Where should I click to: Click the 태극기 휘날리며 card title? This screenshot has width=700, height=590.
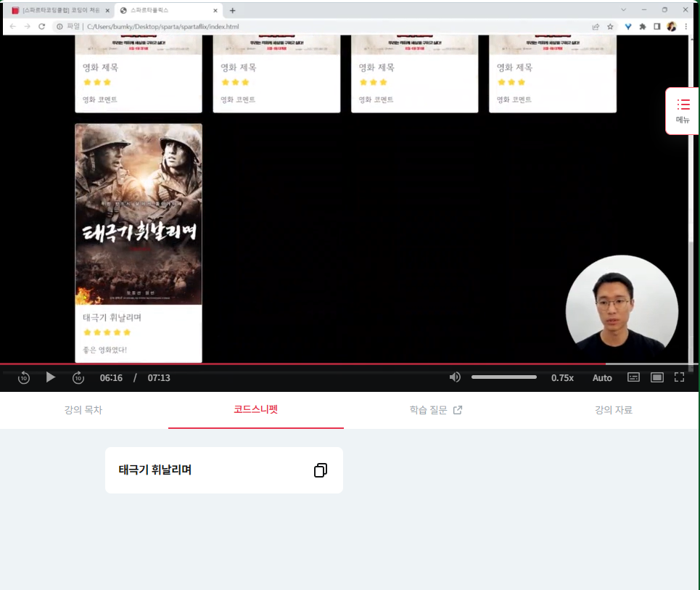pos(112,318)
